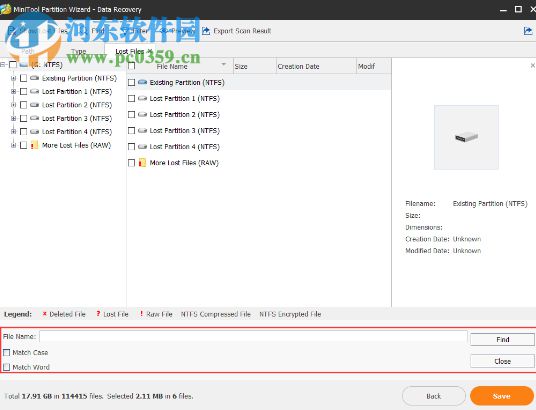Select 'Existing Partition (NTFS)' row in file list
Viewport: 536px width, 410px height.
coord(259,82)
